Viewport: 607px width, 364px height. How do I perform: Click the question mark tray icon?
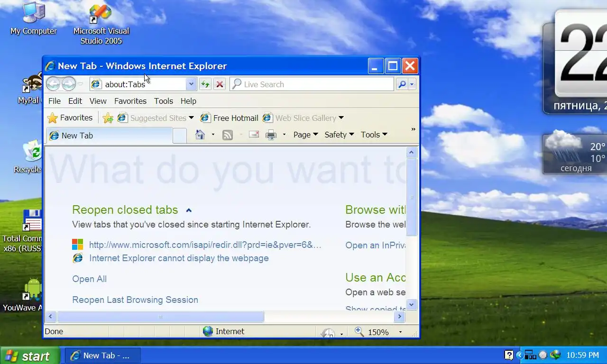(508, 355)
